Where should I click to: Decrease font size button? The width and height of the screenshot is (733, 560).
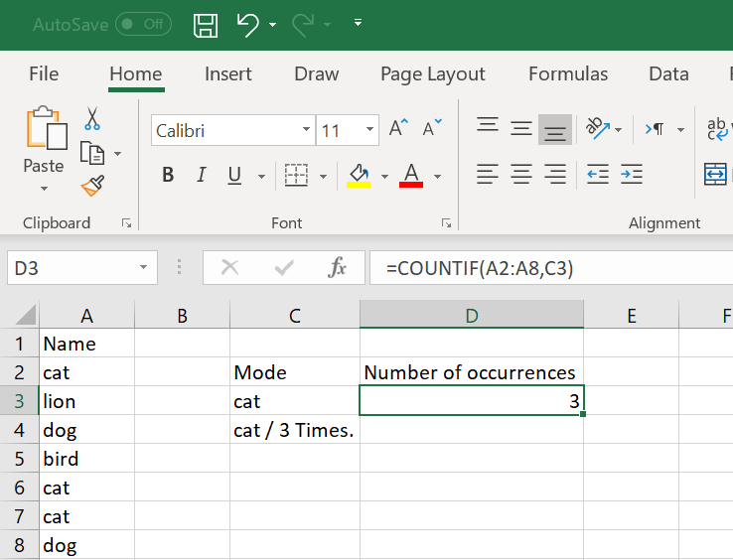point(432,128)
